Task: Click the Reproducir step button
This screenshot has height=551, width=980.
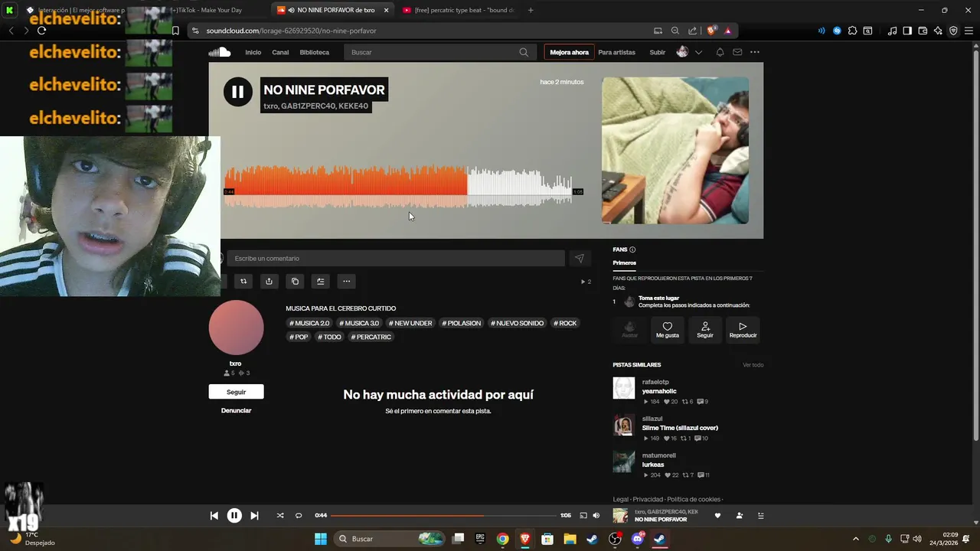Action: (x=743, y=329)
